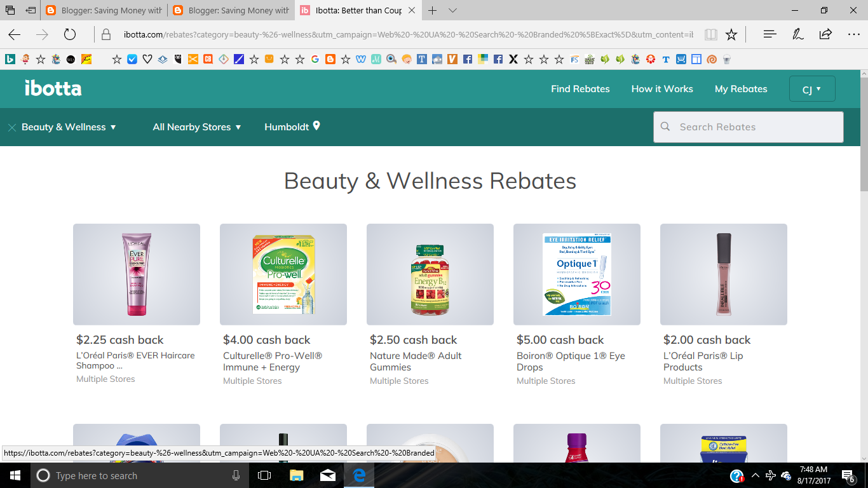The width and height of the screenshot is (868, 488).
Task: Open the Action Center notifications
Action: point(848,476)
